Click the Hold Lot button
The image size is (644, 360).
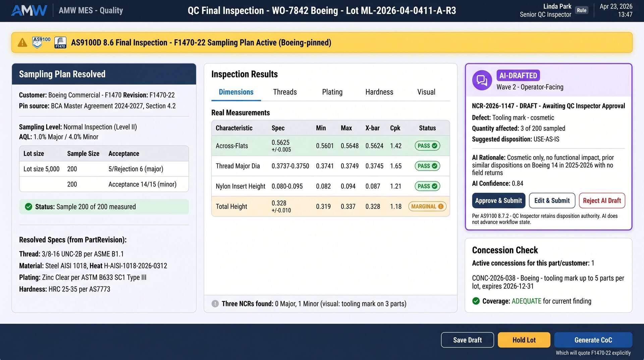(x=524, y=340)
